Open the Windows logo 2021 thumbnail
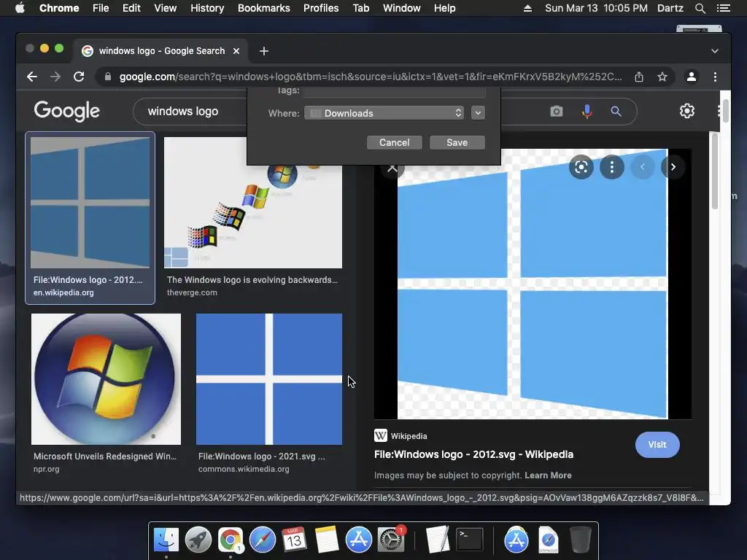This screenshot has width=747, height=560. pos(269,379)
